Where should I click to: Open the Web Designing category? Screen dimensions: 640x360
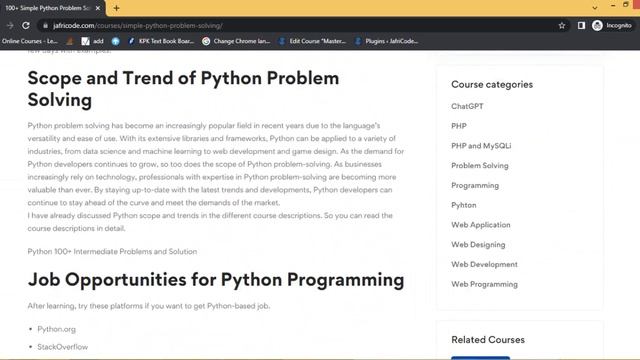(478, 244)
